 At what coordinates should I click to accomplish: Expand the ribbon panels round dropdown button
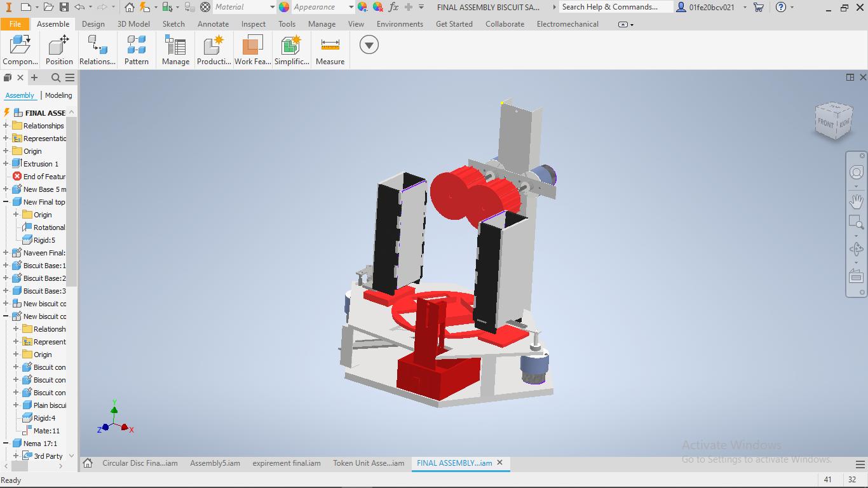[369, 44]
